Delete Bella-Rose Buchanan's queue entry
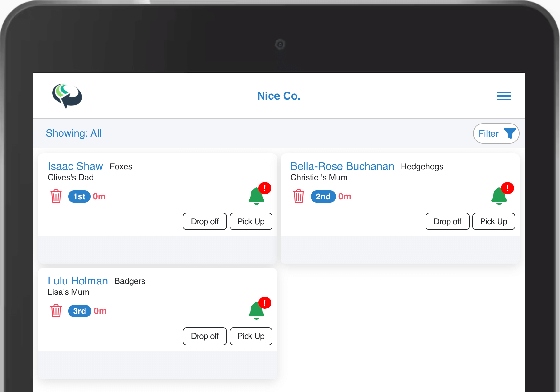This screenshot has height=392, width=560. click(298, 196)
